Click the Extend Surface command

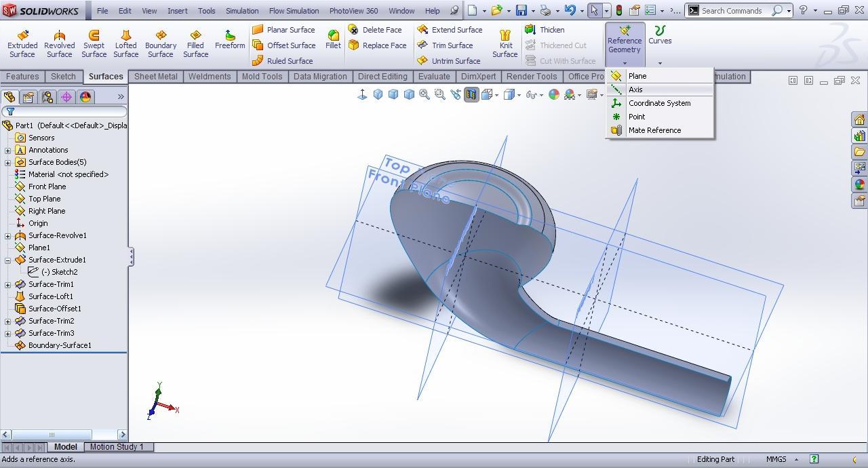[x=450, y=30]
